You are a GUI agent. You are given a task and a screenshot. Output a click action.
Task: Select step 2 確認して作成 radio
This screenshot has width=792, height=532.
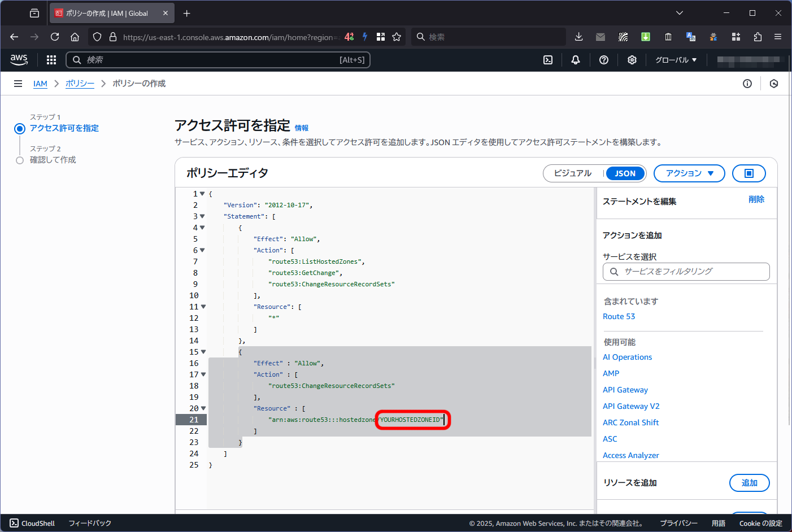click(20, 160)
